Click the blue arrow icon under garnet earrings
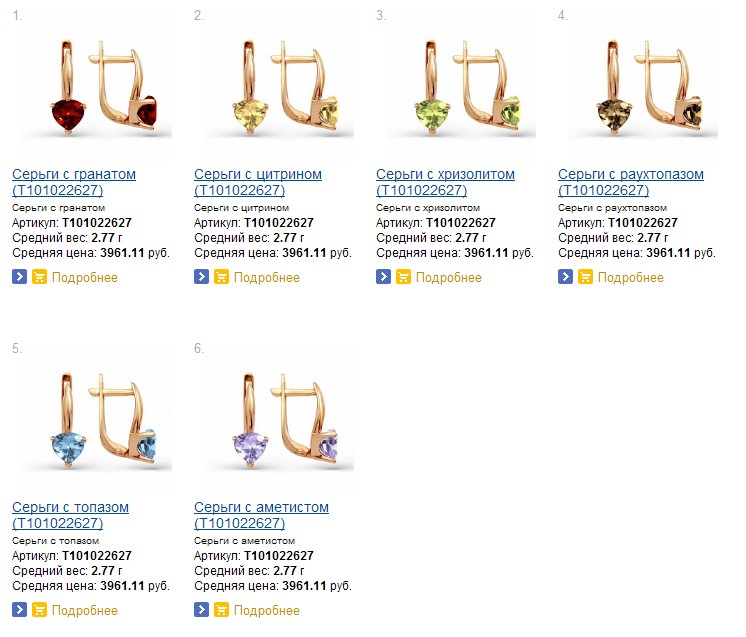Viewport: 746px width, 637px height. point(19,277)
